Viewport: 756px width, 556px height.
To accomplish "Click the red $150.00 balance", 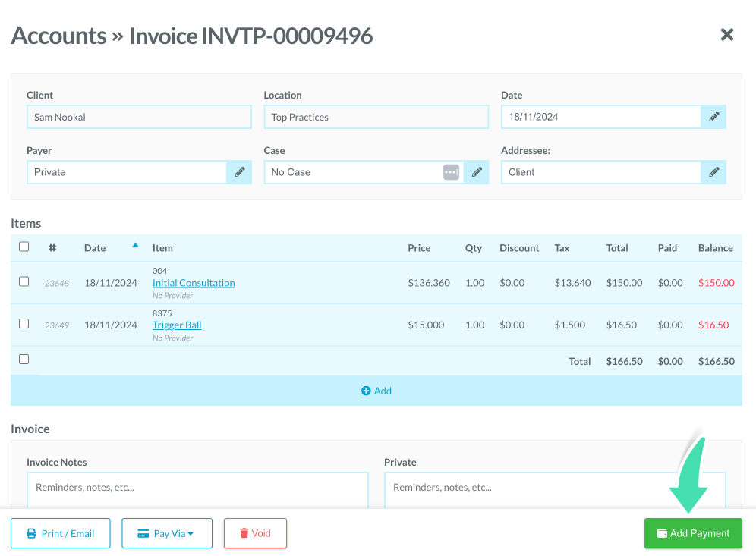I will point(716,283).
